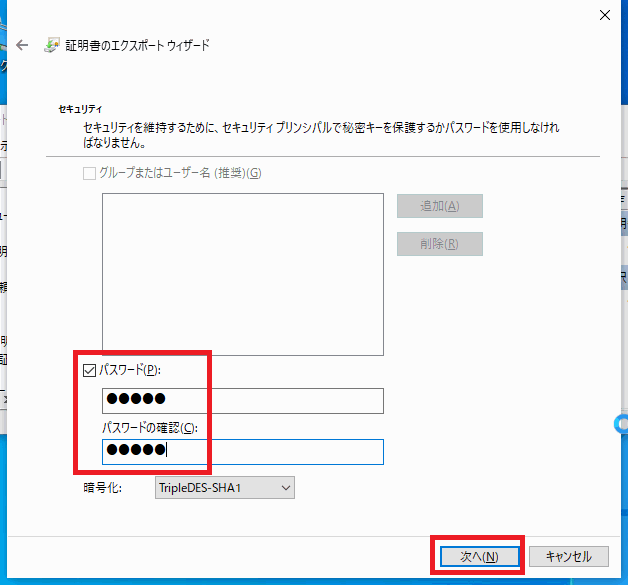Open the 暗号化 TripleDES-SHA1 dropdown

click(x=225, y=487)
